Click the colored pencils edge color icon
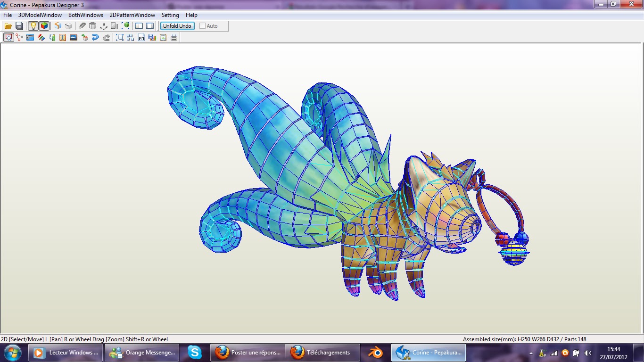This screenshot has width=644, height=362. coord(41,37)
